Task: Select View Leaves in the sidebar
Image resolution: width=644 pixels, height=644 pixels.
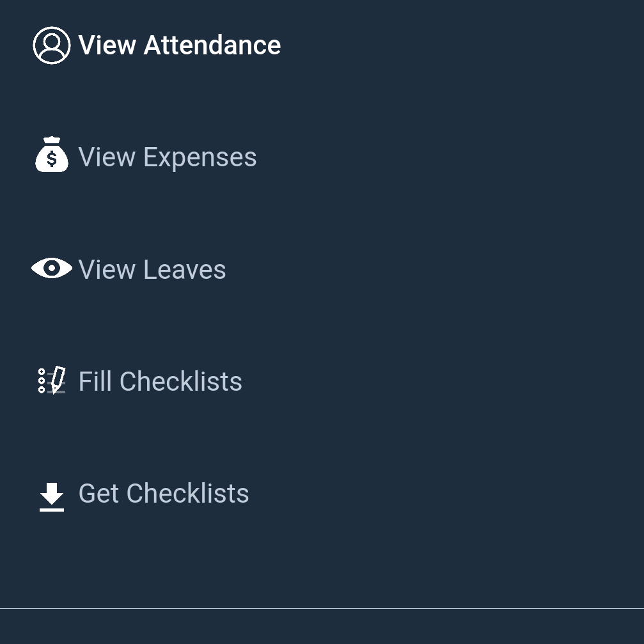Action: coord(129,269)
